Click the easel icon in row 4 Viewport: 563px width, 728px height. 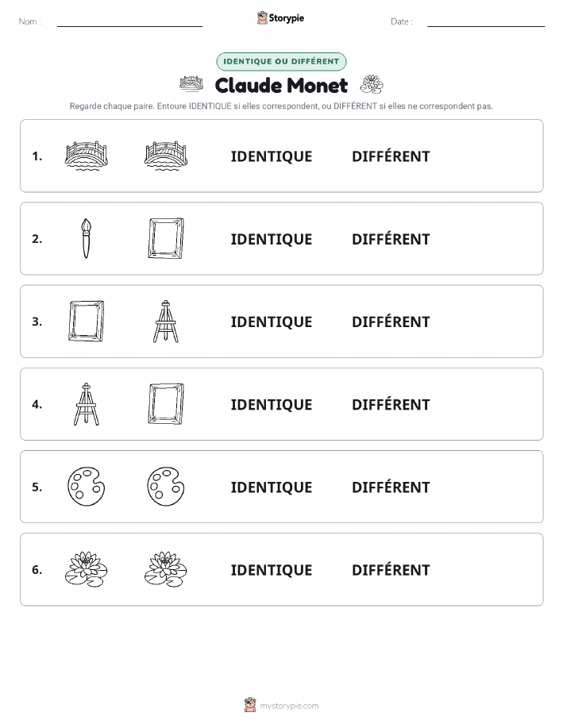[x=86, y=404]
